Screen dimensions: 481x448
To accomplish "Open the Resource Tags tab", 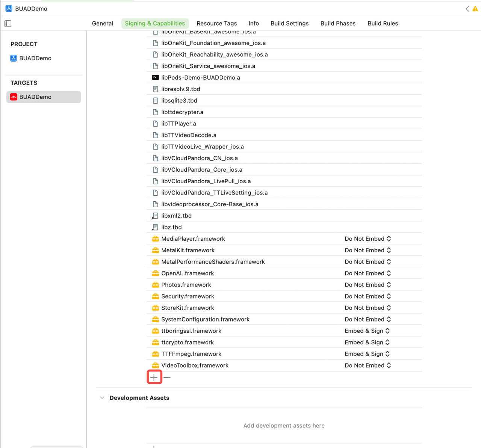I will pyautogui.click(x=217, y=23).
